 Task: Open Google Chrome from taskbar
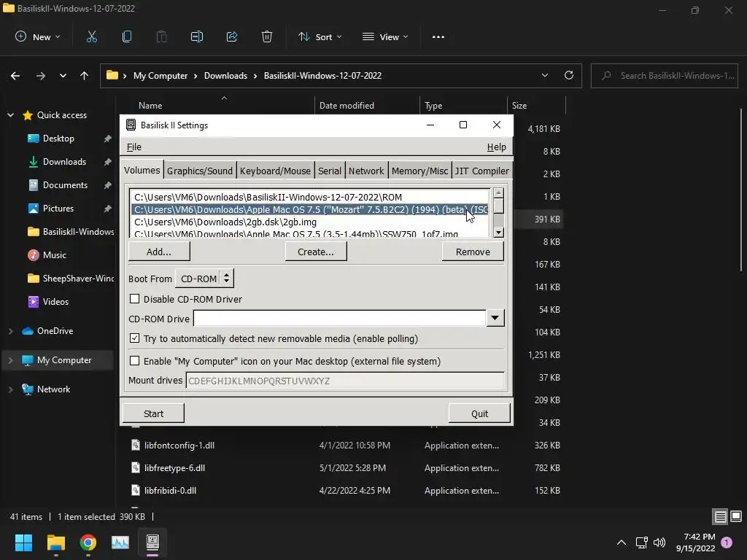point(88,542)
